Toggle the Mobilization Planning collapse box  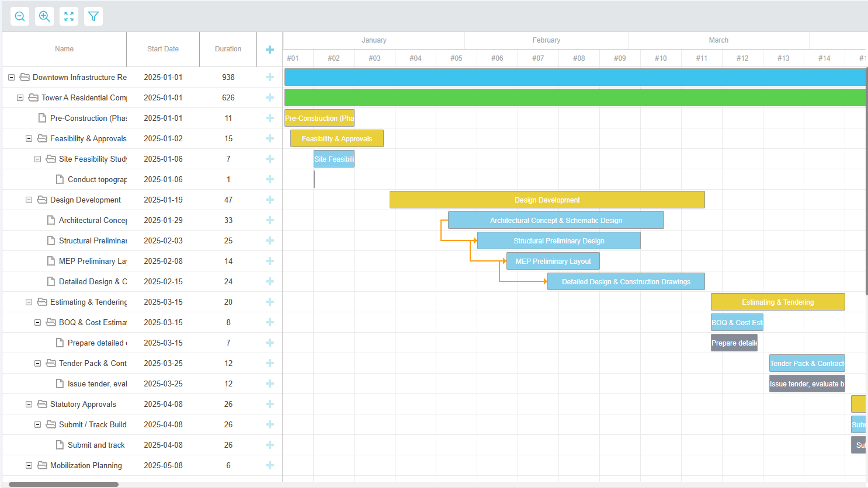click(29, 465)
